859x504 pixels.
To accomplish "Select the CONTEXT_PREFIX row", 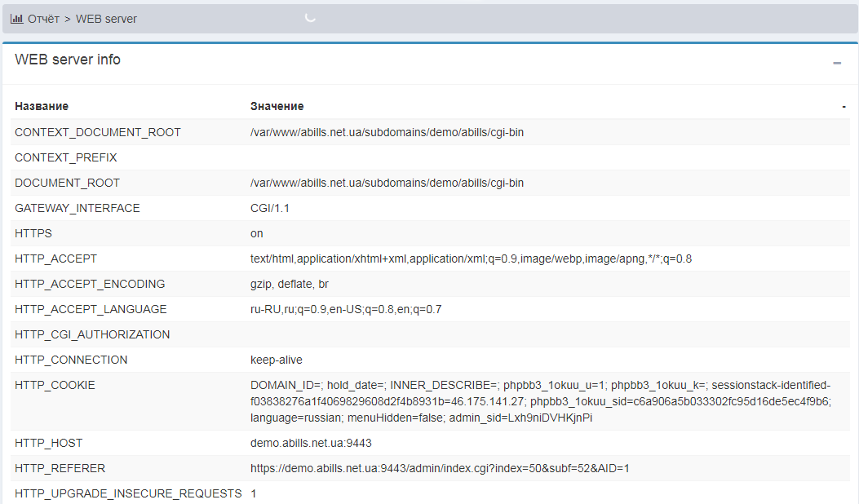I will (66, 157).
